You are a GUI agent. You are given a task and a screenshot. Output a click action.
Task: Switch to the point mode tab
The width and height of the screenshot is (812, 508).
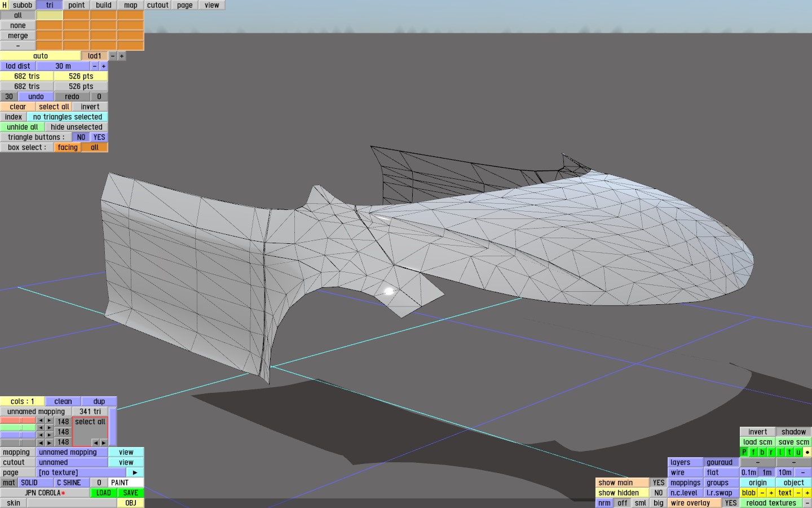[77, 5]
